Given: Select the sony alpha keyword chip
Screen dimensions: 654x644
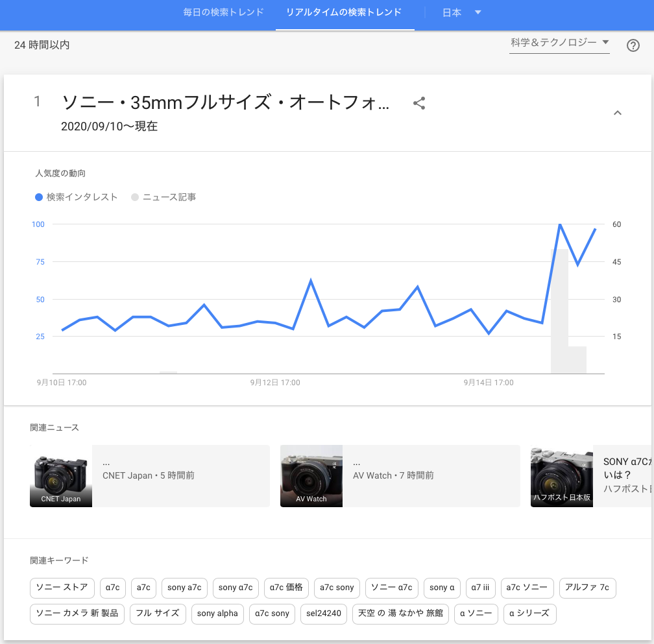Looking at the screenshot, I should click(217, 614).
